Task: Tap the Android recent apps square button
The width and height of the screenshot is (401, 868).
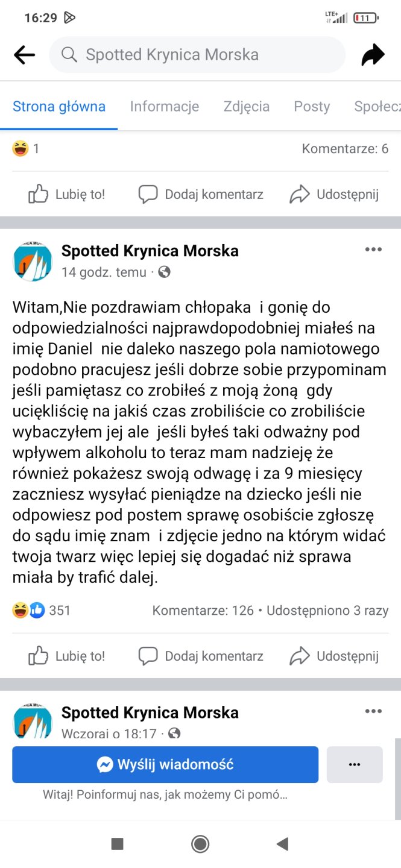Action: coord(118,844)
